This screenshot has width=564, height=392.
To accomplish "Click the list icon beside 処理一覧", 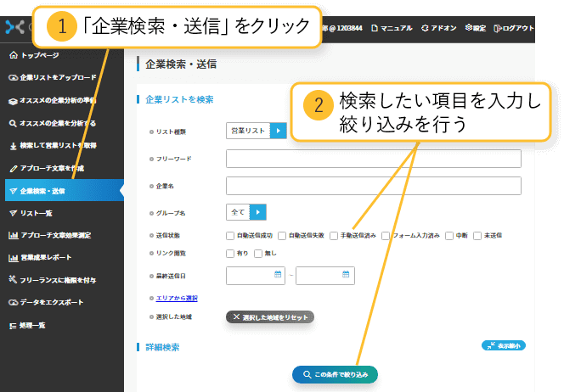I will (13, 326).
